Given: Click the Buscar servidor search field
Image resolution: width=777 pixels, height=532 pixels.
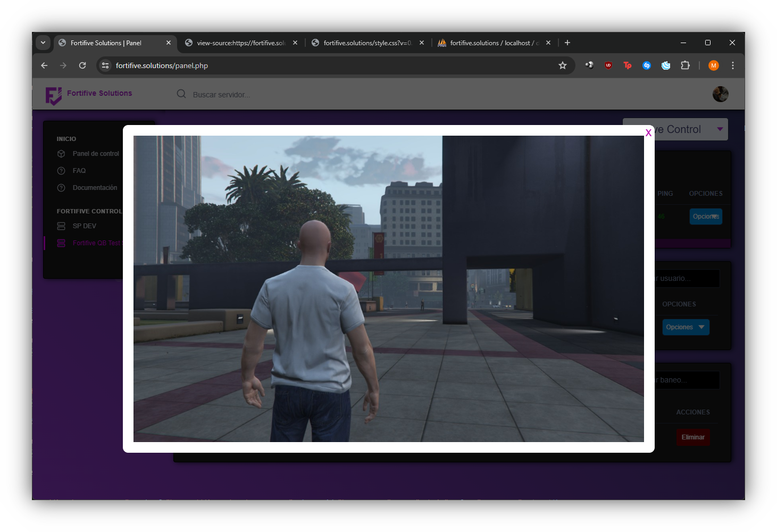Looking at the screenshot, I should coord(266,95).
